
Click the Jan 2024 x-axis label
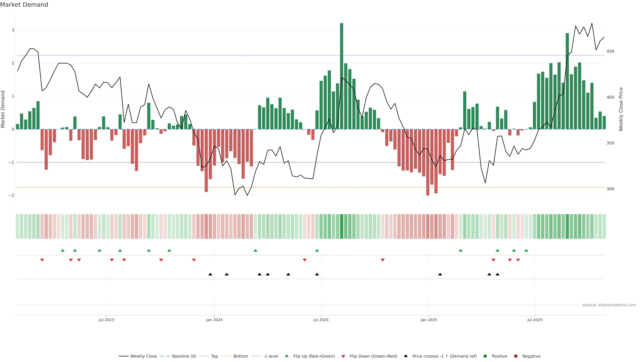pos(214,320)
